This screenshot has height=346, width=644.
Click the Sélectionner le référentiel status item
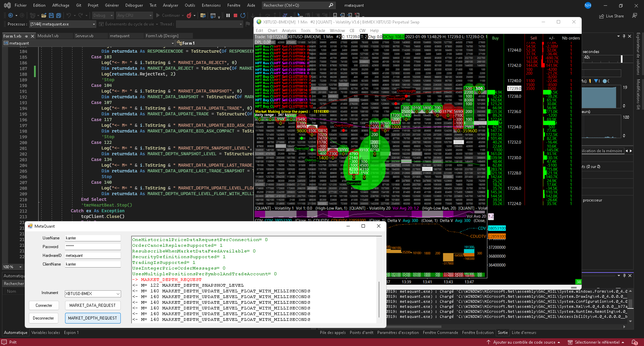click(x=596, y=342)
